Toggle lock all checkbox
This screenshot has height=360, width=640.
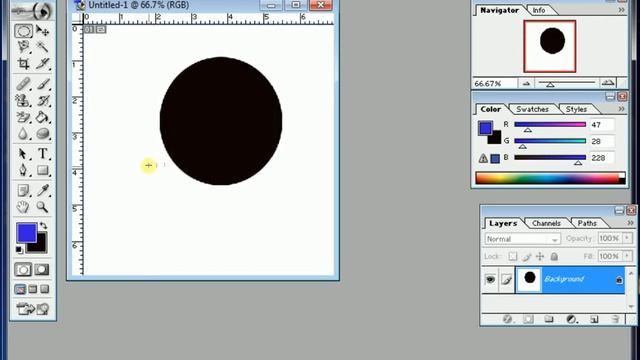pyautogui.click(x=554, y=256)
